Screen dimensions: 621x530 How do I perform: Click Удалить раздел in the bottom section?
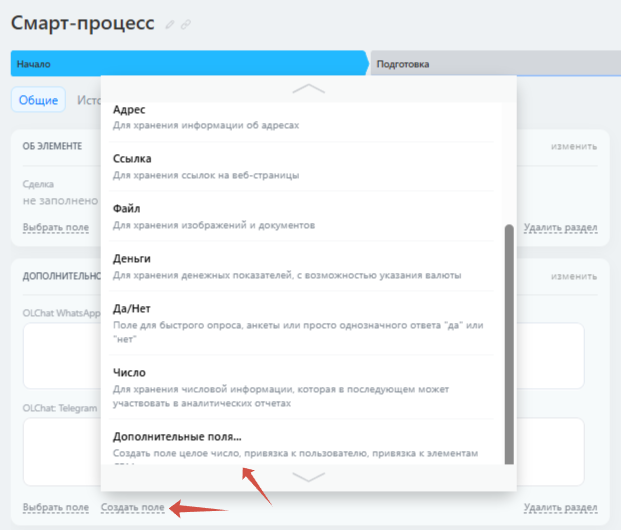tap(560, 508)
